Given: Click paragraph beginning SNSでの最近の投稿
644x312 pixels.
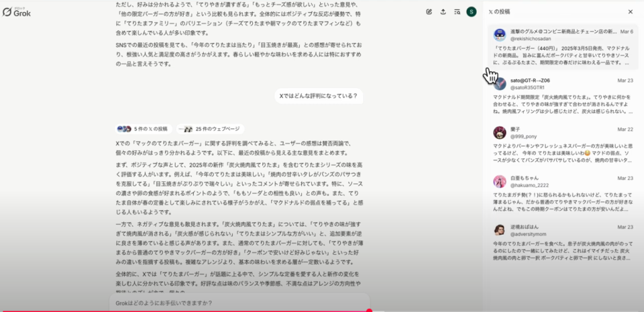Looking at the screenshot, I should pos(240,54).
